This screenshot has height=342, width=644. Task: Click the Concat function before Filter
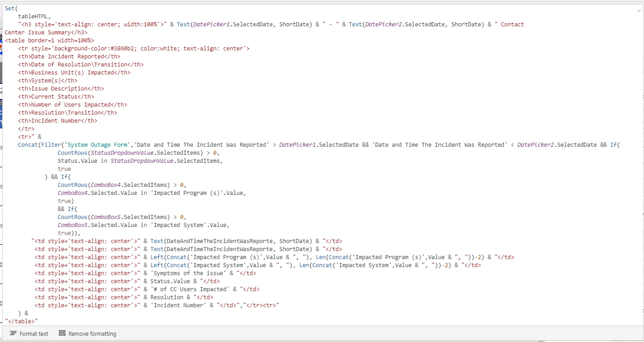pyautogui.click(x=28, y=144)
